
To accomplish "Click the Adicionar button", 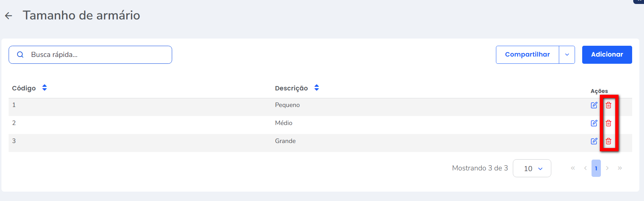I will (x=607, y=55).
